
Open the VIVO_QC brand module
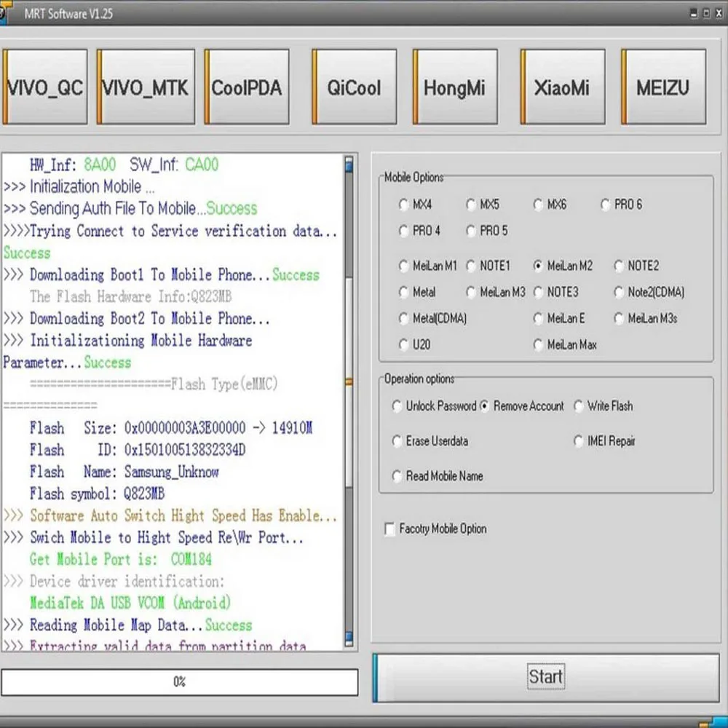click(x=45, y=87)
